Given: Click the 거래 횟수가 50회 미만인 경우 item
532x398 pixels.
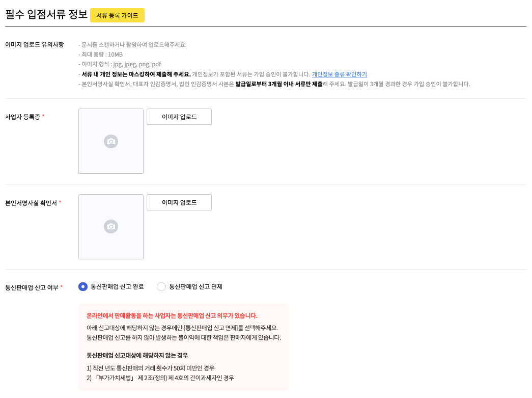Looking at the screenshot, I should click(x=151, y=367).
